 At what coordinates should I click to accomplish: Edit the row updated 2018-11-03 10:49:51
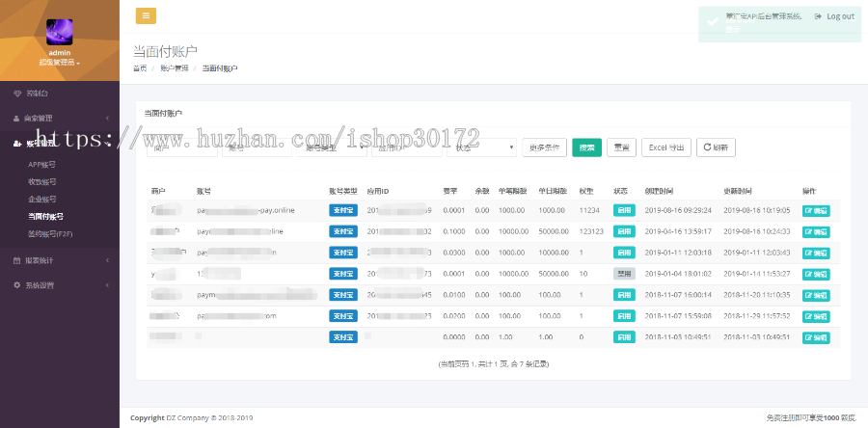pos(816,337)
